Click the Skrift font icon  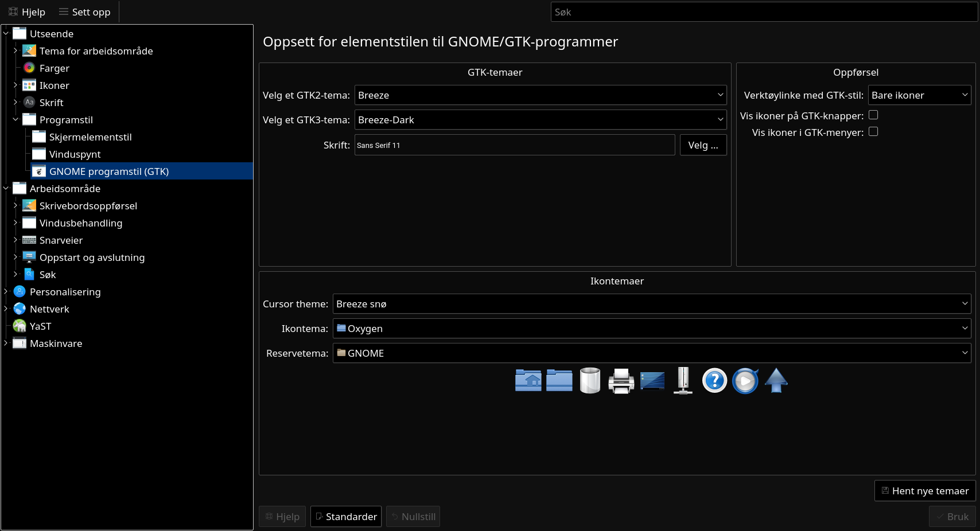point(29,103)
